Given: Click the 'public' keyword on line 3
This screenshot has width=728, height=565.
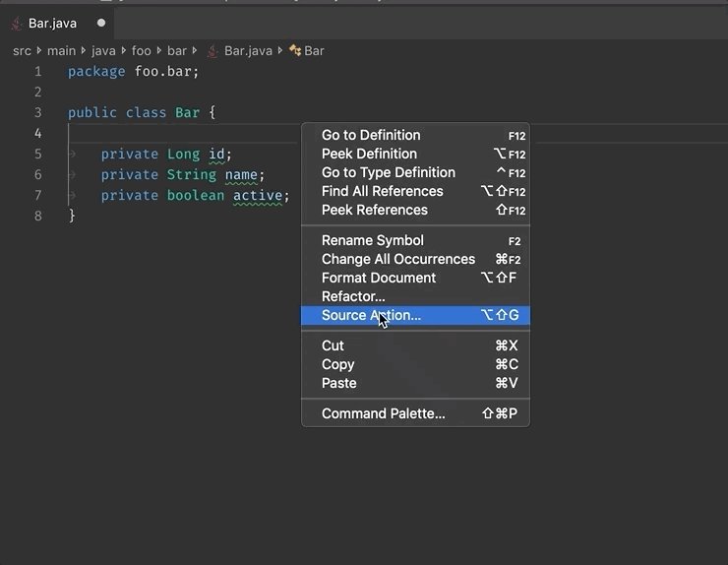Looking at the screenshot, I should 92,112.
